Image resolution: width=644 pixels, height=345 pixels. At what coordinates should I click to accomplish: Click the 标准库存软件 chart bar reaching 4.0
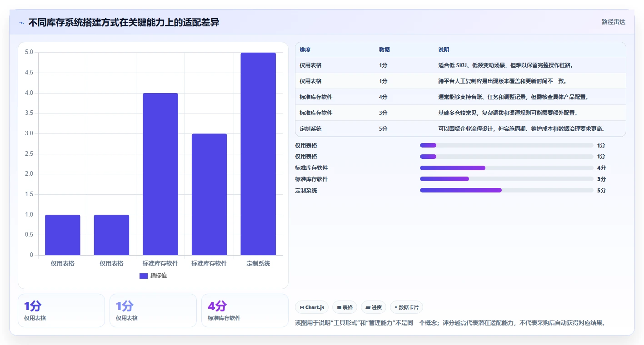160,174
